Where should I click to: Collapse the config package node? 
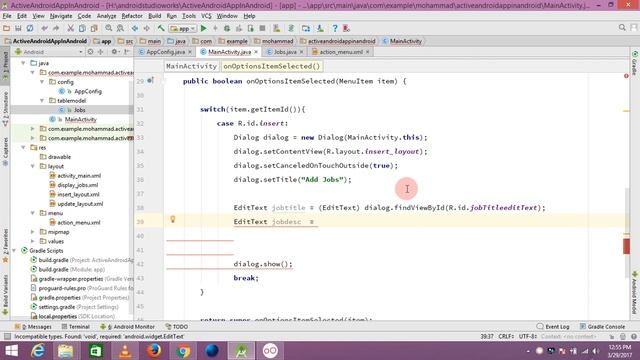tap(42, 82)
